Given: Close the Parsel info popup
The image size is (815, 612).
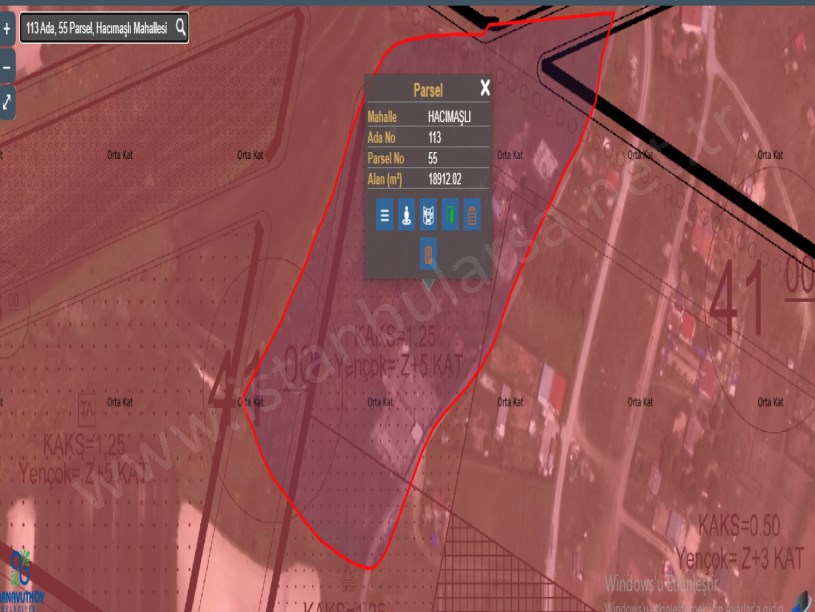Looking at the screenshot, I should (485, 88).
